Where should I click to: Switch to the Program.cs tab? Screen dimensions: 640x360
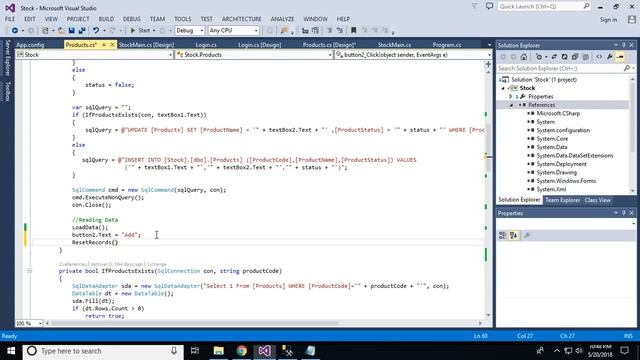447,45
